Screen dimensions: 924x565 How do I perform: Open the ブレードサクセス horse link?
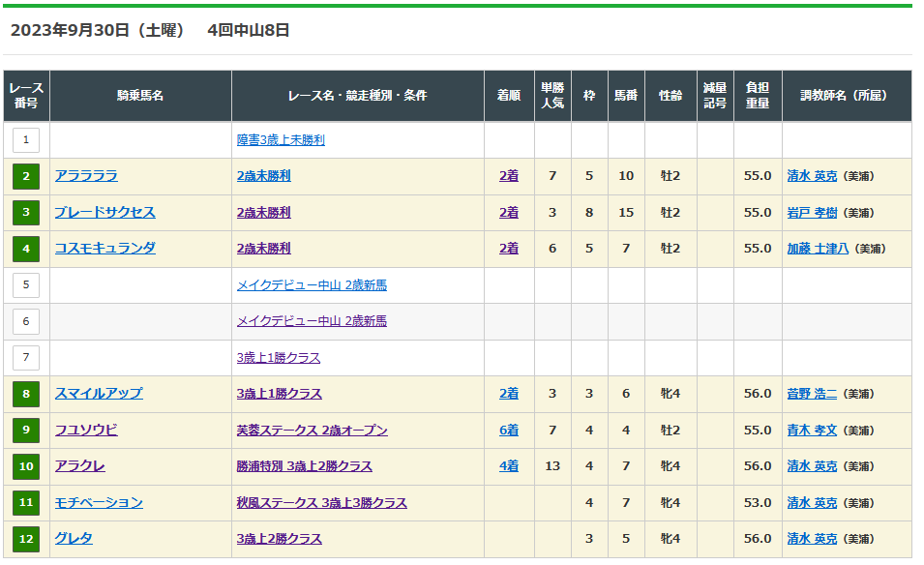point(104,213)
